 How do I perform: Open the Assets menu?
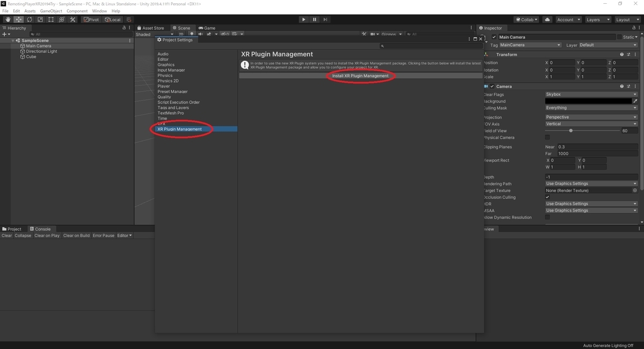[x=30, y=11]
